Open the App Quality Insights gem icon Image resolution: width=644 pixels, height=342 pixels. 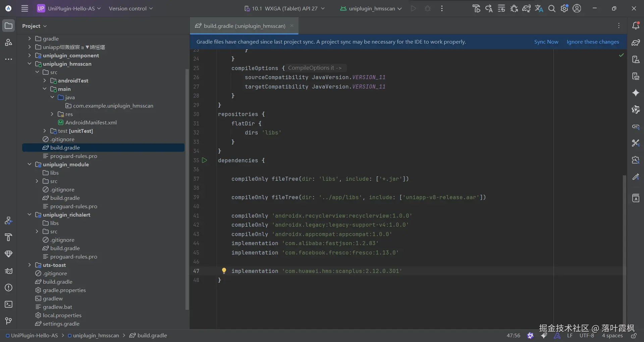[x=9, y=254]
